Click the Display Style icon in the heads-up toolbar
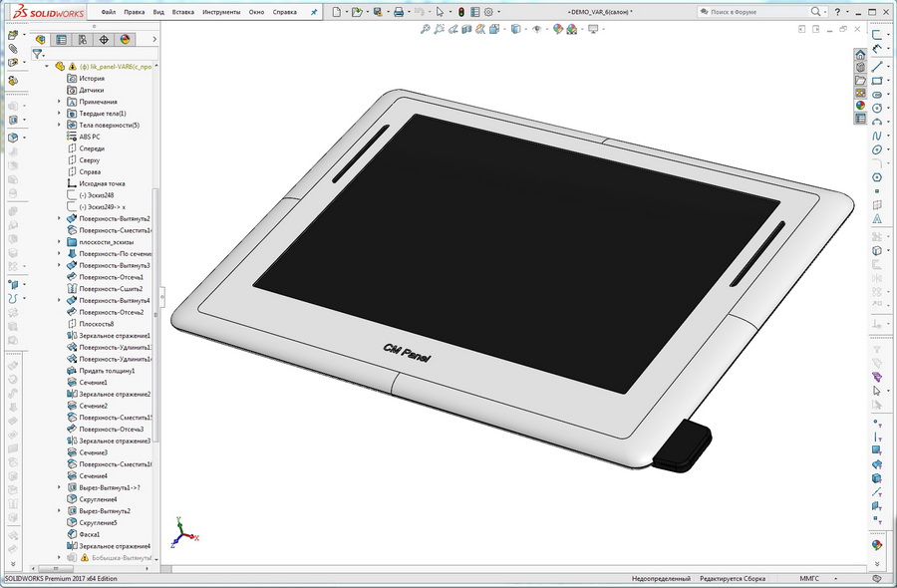The width and height of the screenshot is (897, 588). coord(514,29)
